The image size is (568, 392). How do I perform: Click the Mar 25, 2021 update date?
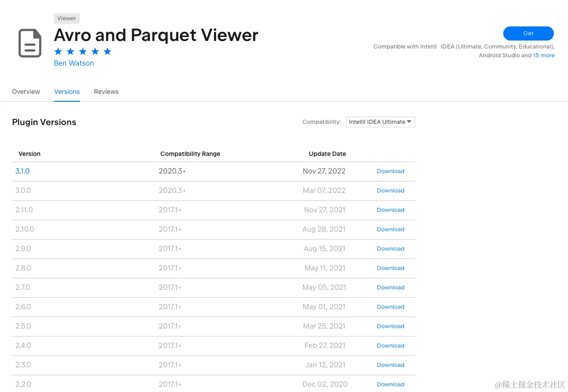click(324, 326)
